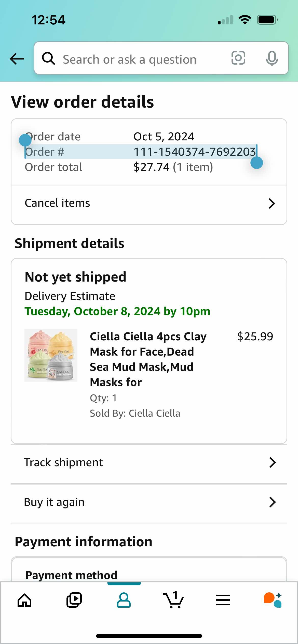Open the Inspire video tab icon

74,600
